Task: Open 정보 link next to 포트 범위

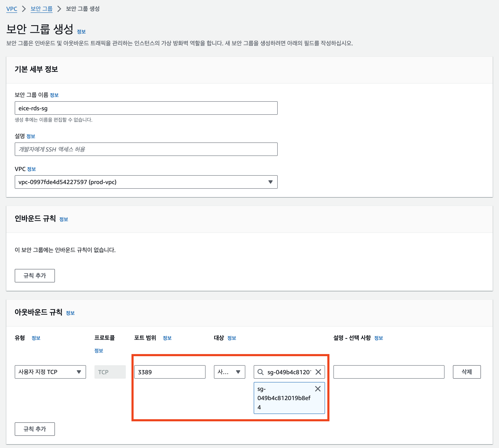Action: click(x=167, y=338)
